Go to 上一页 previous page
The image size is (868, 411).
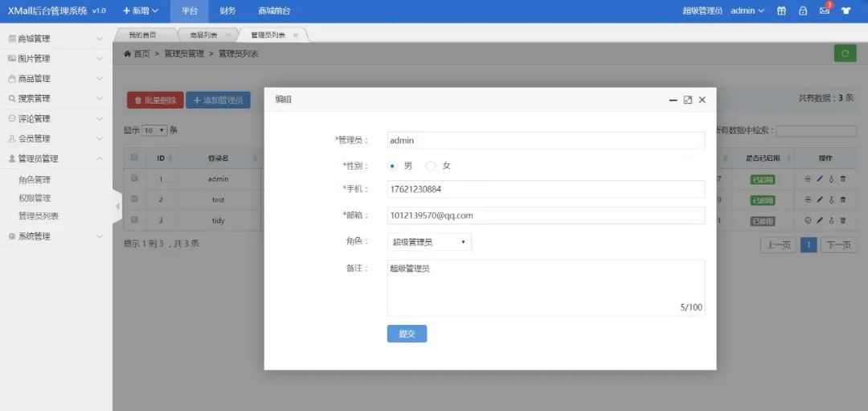pos(778,245)
